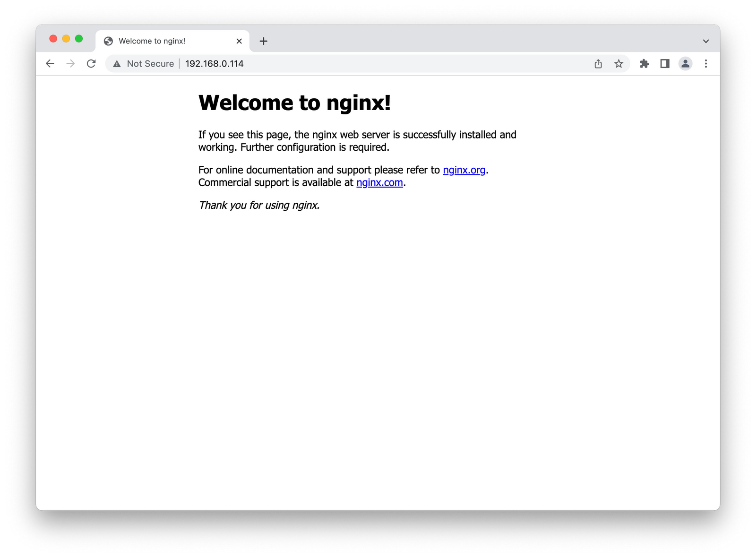Open the browser profile avatar icon

[685, 63]
